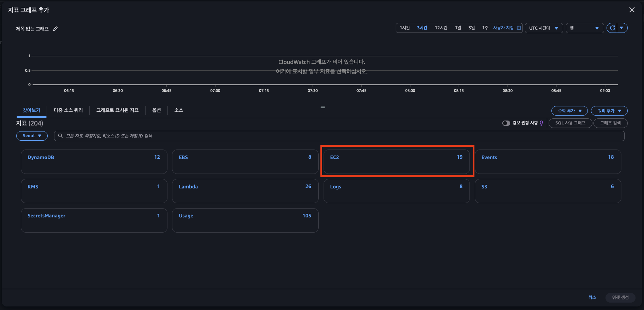Screen dimensions: 644x310
Task: Open the DynamoDB metrics namespace
Action: click(94, 162)
